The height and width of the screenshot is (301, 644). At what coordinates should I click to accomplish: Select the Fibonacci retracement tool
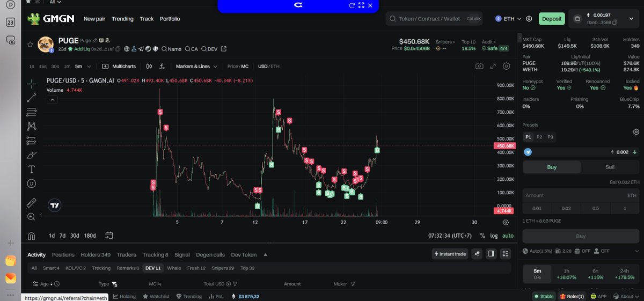click(x=32, y=112)
